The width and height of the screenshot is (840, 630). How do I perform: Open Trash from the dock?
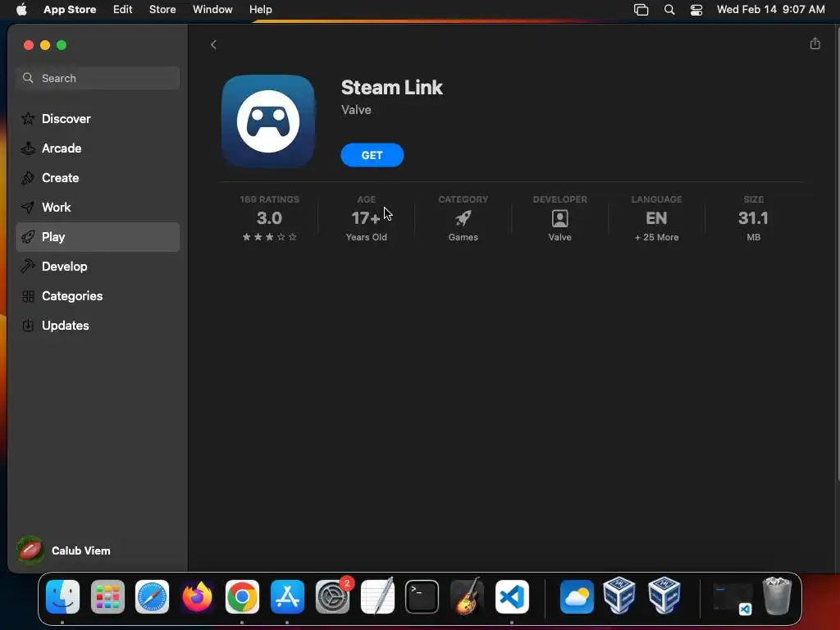777,596
